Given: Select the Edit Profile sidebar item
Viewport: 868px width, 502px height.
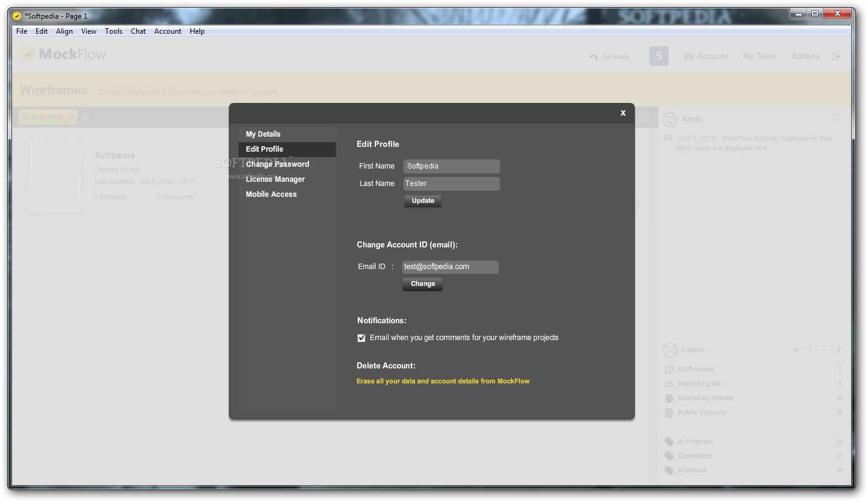Looking at the screenshot, I should click(287, 149).
